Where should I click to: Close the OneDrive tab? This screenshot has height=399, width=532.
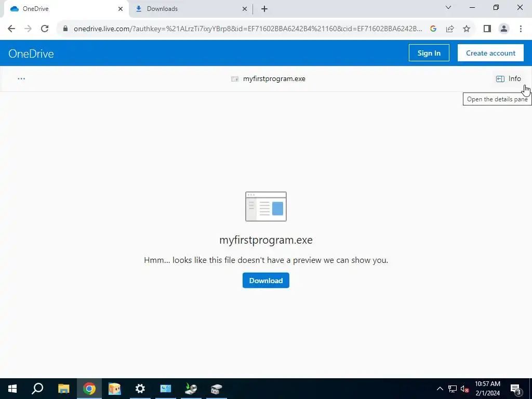coord(121,9)
